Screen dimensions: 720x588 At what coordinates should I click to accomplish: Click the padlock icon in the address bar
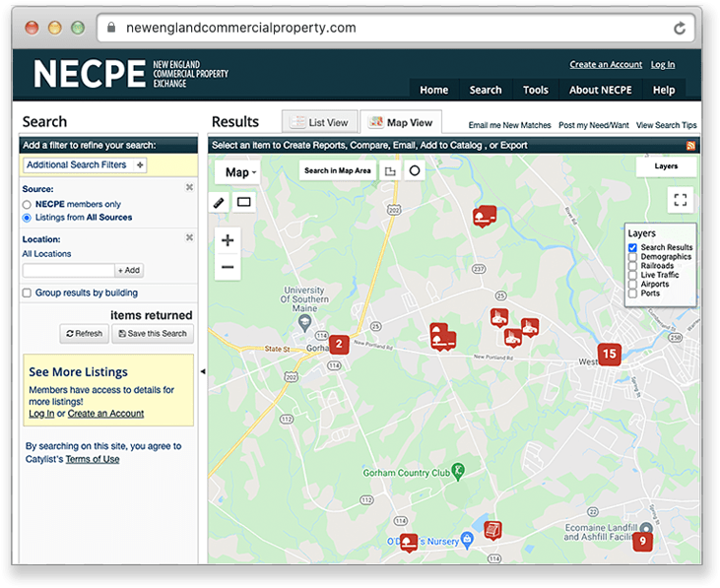(111, 28)
